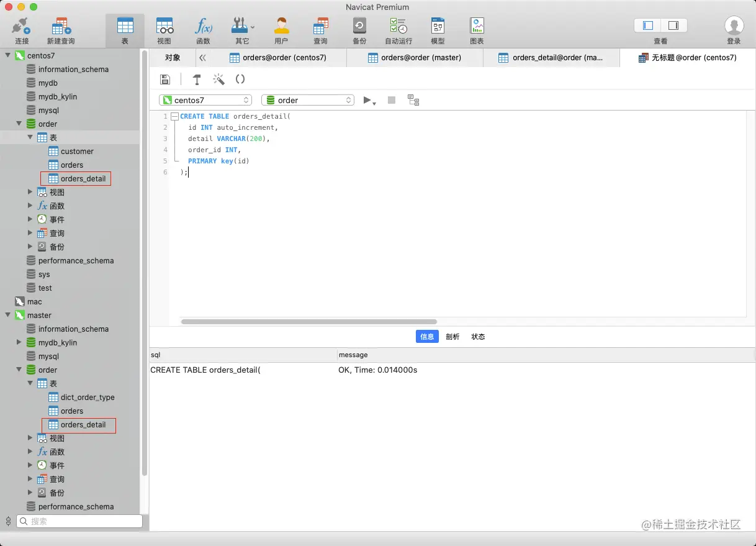The image size is (756, 546).
Task: Click the sql column header
Action: [x=243, y=355]
